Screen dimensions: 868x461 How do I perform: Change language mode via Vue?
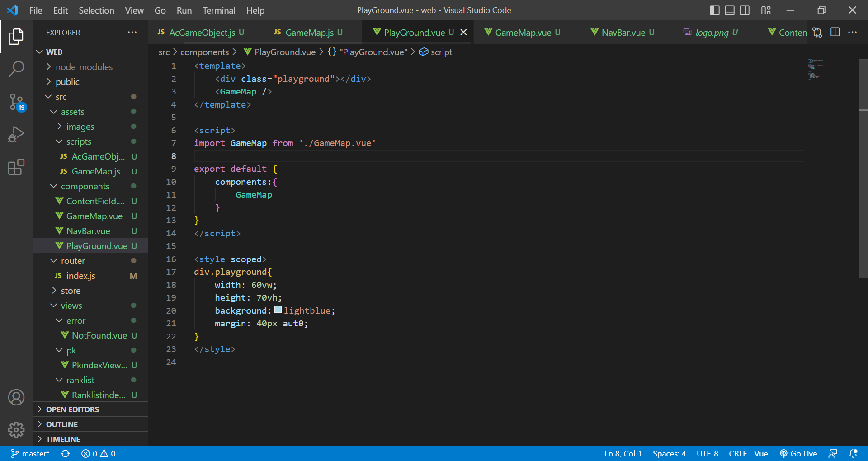761,453
